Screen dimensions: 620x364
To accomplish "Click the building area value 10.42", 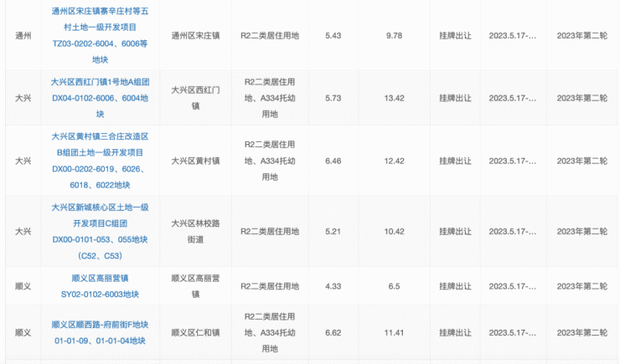I will coord(395,230).
